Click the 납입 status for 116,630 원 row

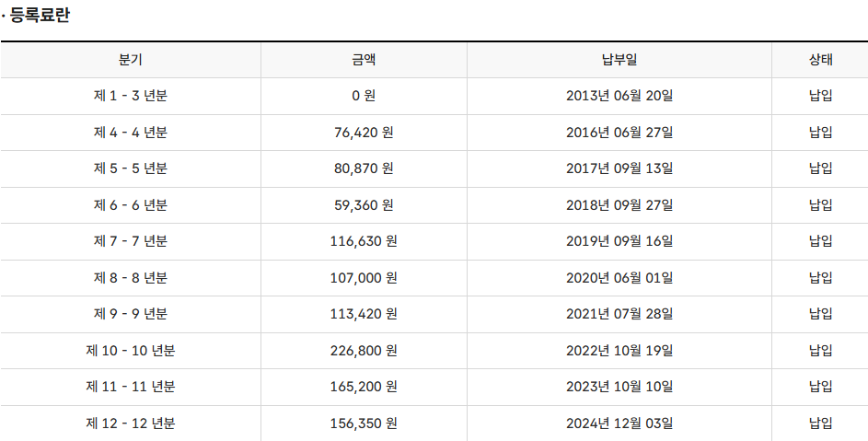(820, 241)
